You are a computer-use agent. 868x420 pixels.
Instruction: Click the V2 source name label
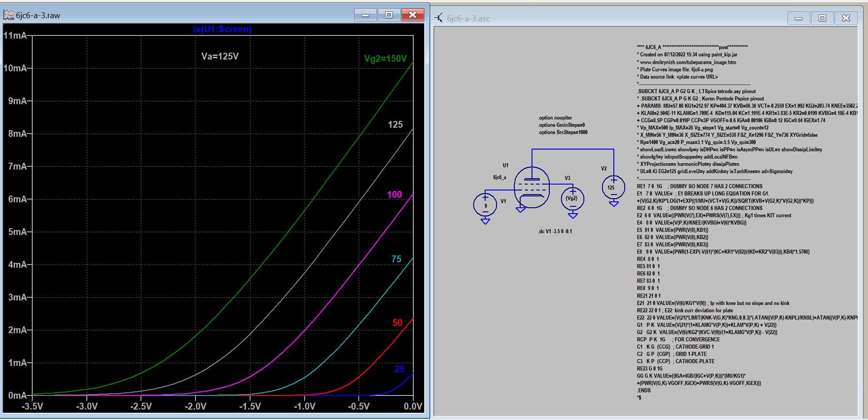point(604,169)
